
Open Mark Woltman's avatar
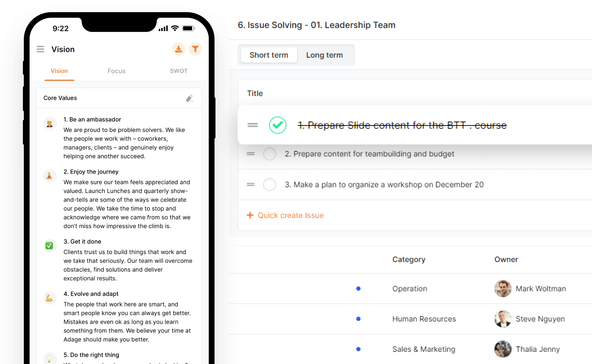click(503, 289)
